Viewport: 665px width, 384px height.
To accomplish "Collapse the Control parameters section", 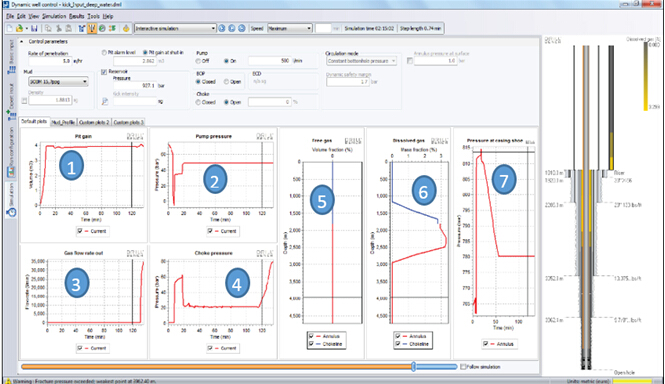I will [x=22, y=42].
